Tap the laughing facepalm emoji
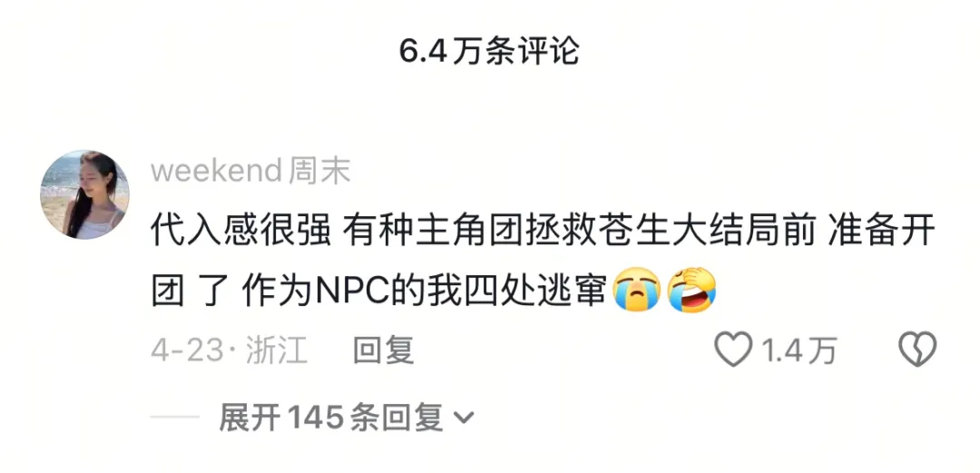 click(691, 291)
